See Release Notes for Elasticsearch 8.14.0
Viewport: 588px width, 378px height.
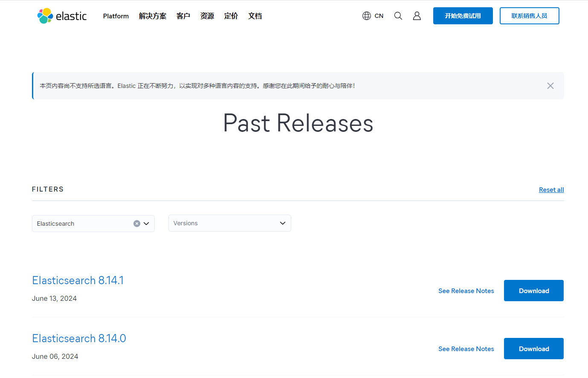[x=466, y=349]
